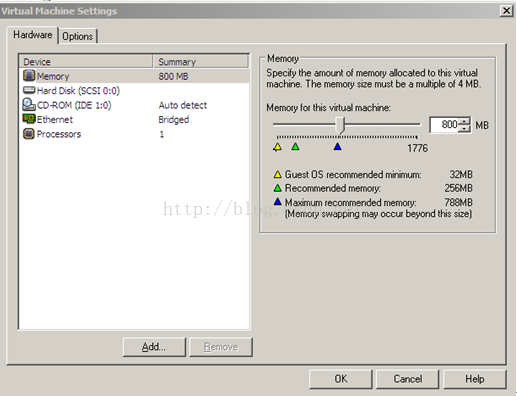Click the Processors chip icon
The width and height of the screenshot is (517, 396).
point(29,134)
